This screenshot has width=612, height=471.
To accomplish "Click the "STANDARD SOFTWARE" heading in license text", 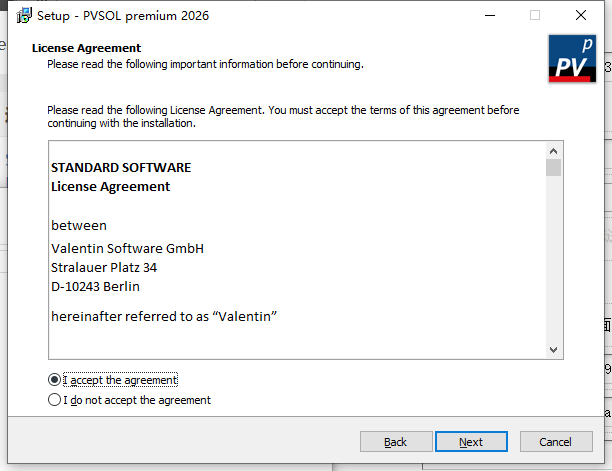I will 121,167.
